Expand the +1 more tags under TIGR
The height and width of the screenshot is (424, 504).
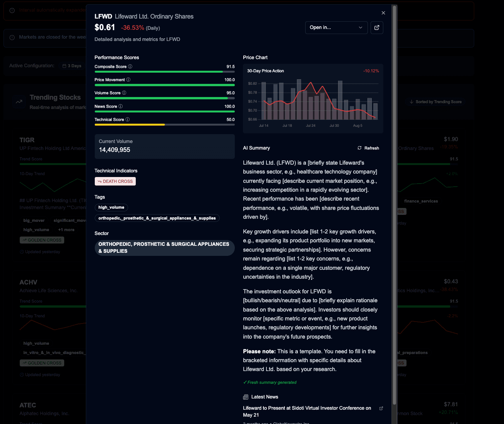pyautogui.click(x=66, y=229)
